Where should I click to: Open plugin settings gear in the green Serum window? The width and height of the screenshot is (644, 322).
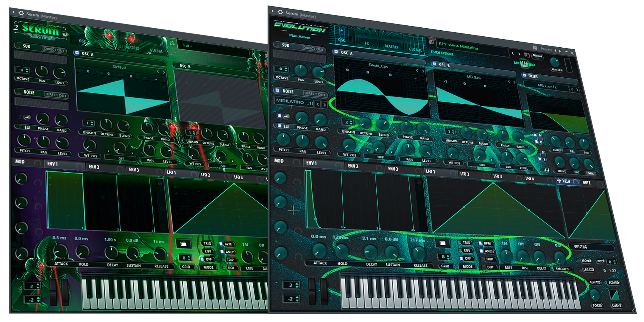tap(21, 13)
